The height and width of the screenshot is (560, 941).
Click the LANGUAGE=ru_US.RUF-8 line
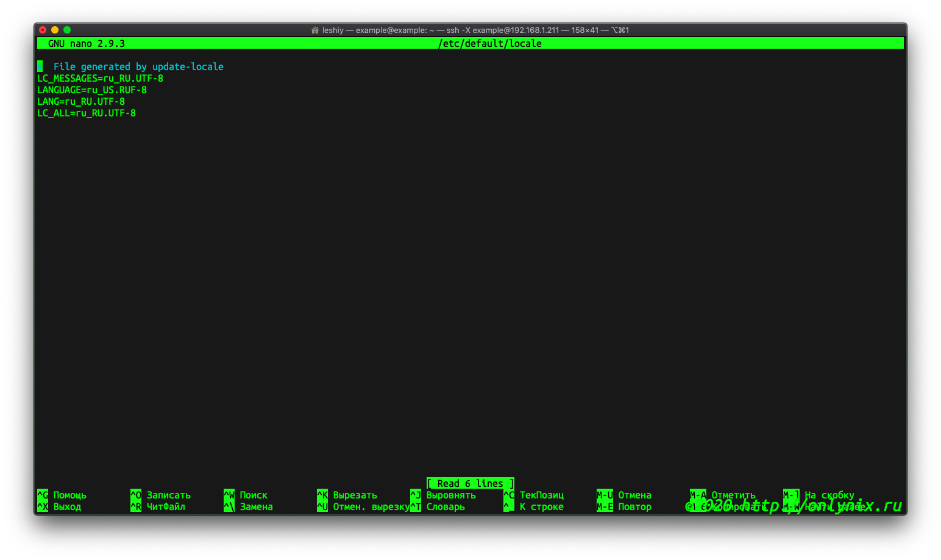(x=92, y=90)
